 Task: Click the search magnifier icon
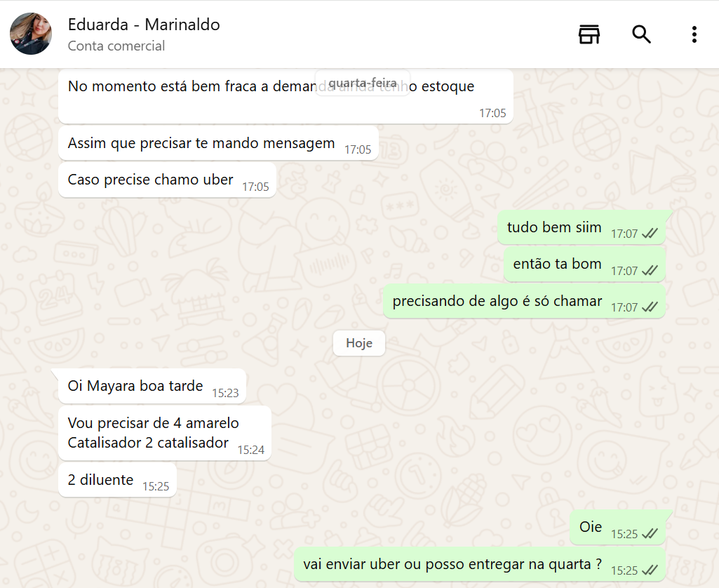pyautogui.click(x=641, y=34)
